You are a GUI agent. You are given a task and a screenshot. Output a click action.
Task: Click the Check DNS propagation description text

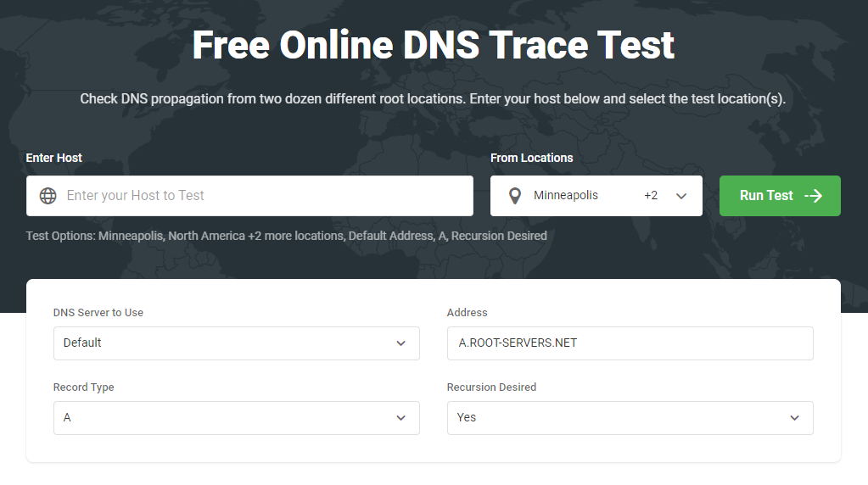433,99
